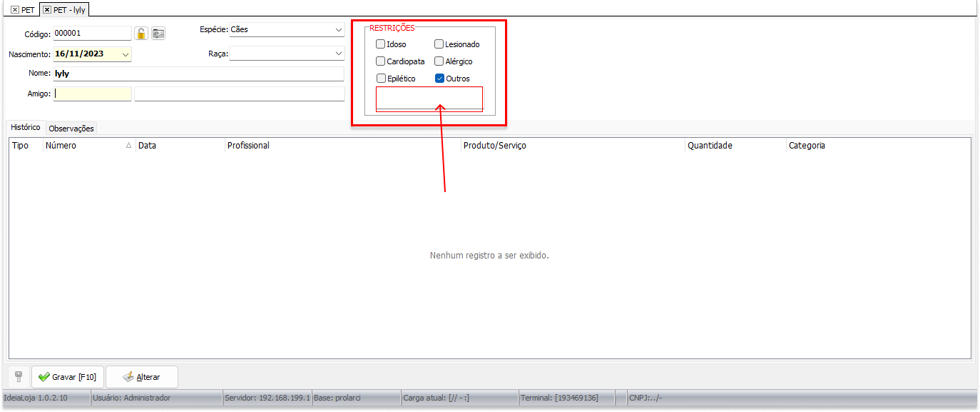Click the gray key icon at bottom left

pyautogui.click(x=19, y=376)
